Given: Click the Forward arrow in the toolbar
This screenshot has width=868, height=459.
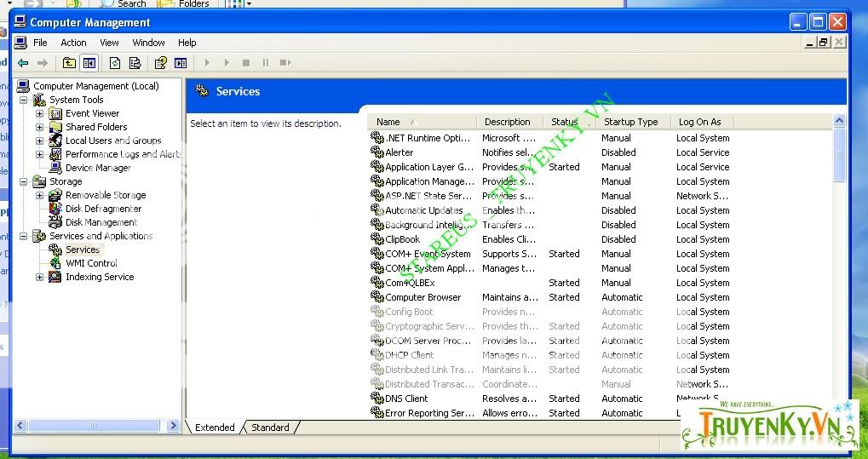Looking at the screenshot, I should [x=43, y=63].
